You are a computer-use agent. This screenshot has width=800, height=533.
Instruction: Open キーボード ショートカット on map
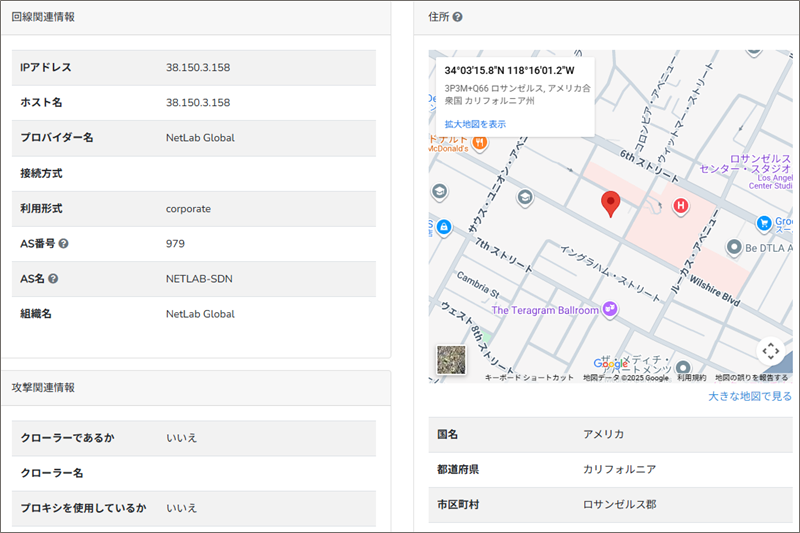tap(529, 378)
